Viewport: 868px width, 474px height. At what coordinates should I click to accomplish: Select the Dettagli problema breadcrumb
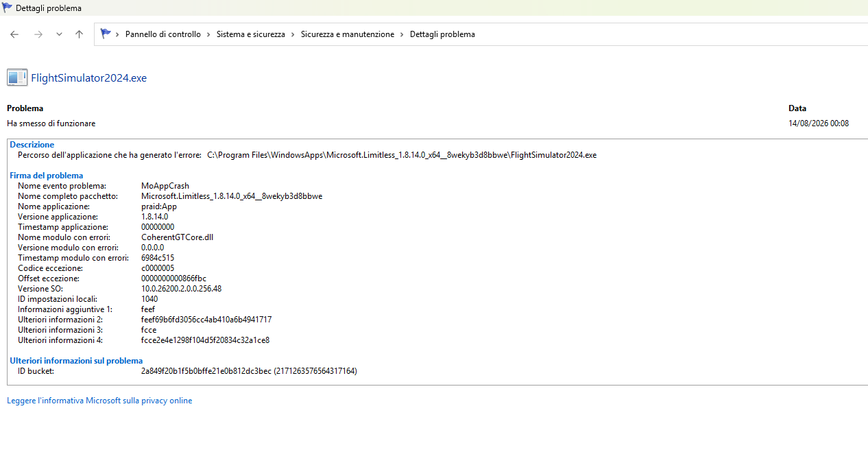point(442,34)
